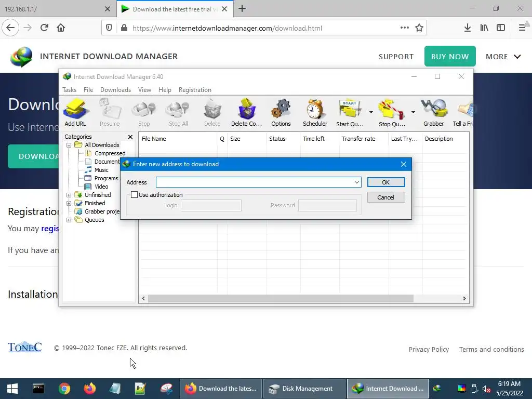The height and width of the screenshot is (399, 532).
Task: Open the Registration menu
Action: pos(195,90)
